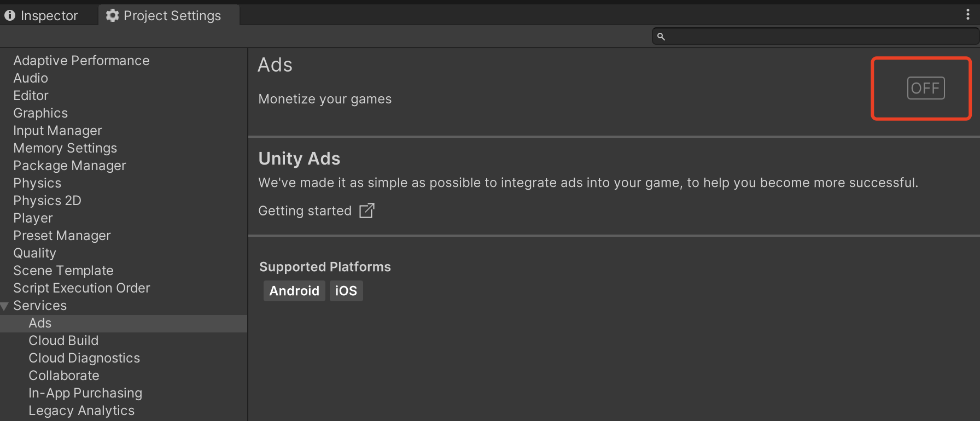Open the Physics 2D settings page
The width and height of the screenshot is (980, 421).
[x=47, y=200]
